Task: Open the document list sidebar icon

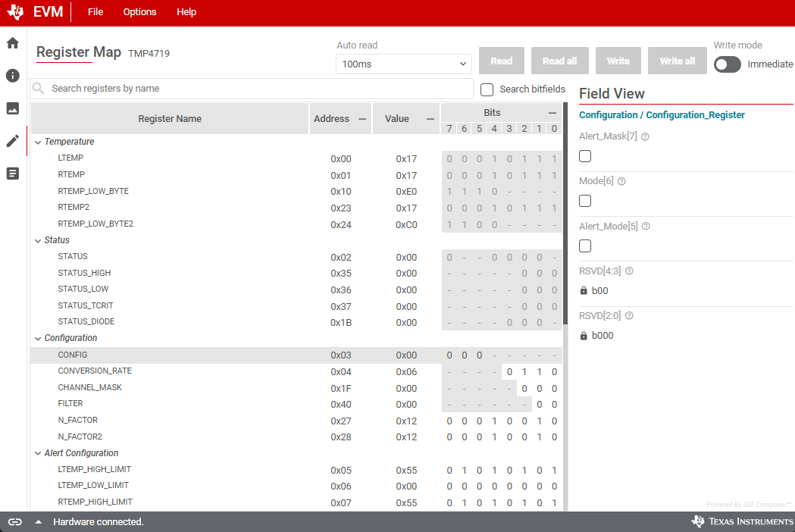Action: (x=13, y=174)
